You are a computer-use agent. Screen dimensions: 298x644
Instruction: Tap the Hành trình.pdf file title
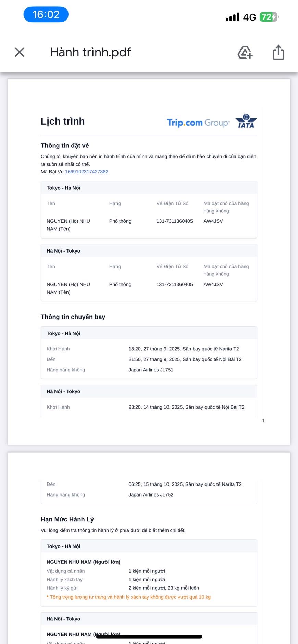pos(90,52)
